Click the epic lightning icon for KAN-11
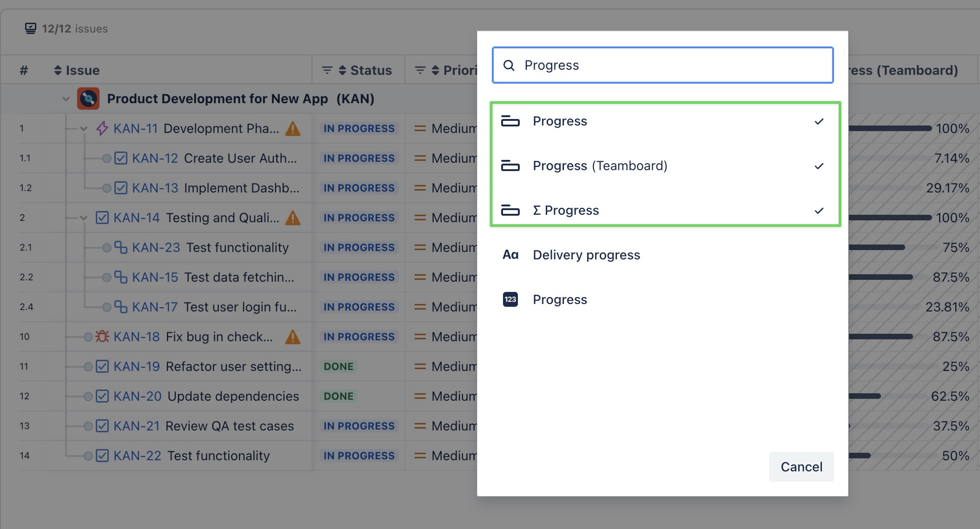This screenshot has width=980, height=529. (102, 128)
